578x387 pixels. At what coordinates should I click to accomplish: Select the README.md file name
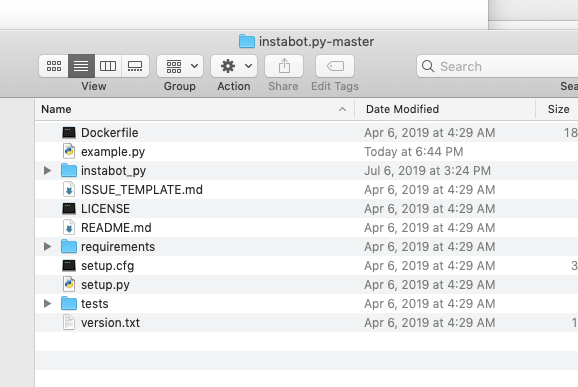[116, 228]
